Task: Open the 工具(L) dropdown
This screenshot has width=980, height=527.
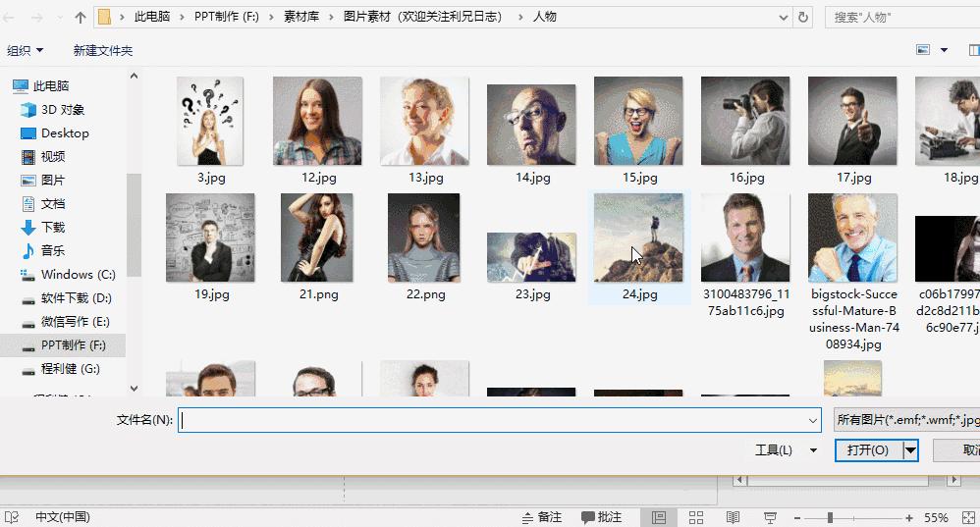Action: click(x=786, y=450)
